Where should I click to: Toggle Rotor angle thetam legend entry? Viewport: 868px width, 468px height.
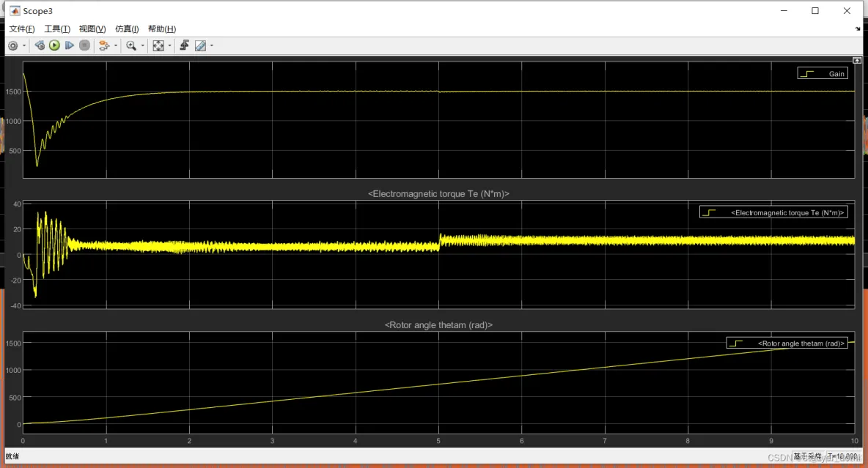tap(787, 343)
